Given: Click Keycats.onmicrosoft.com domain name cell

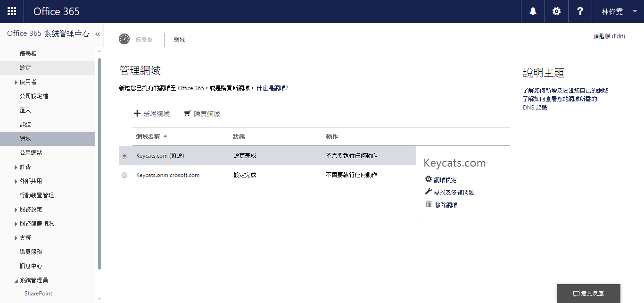Looking at the screenshot, I should [168, 175].
